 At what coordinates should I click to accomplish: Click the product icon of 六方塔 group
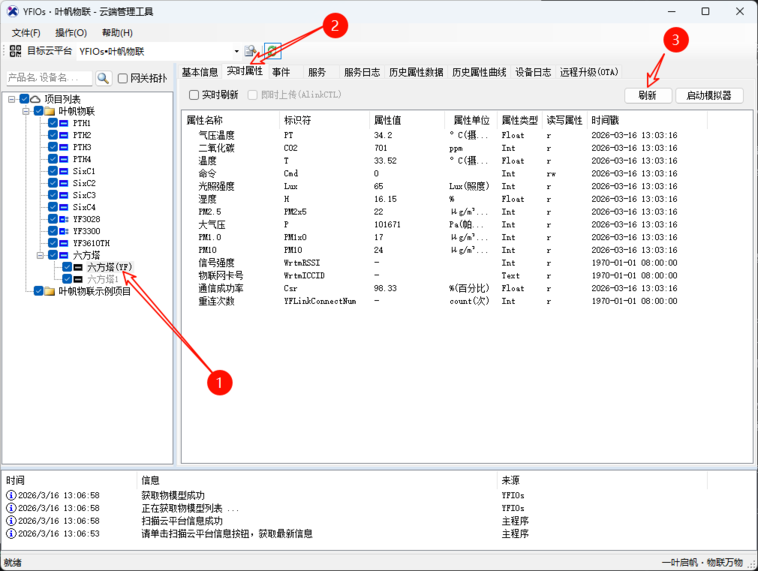point(63,255)
